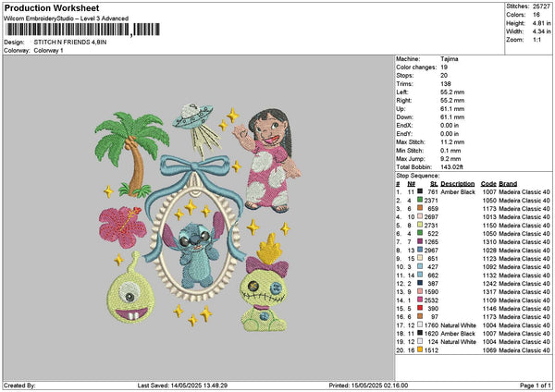Click the barcode under the header
The image size is (555, 392).
(83, 30)
